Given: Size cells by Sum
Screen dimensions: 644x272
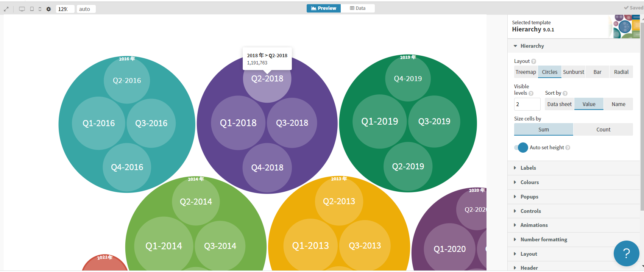Looking at the screenshot, I should 544,130.
